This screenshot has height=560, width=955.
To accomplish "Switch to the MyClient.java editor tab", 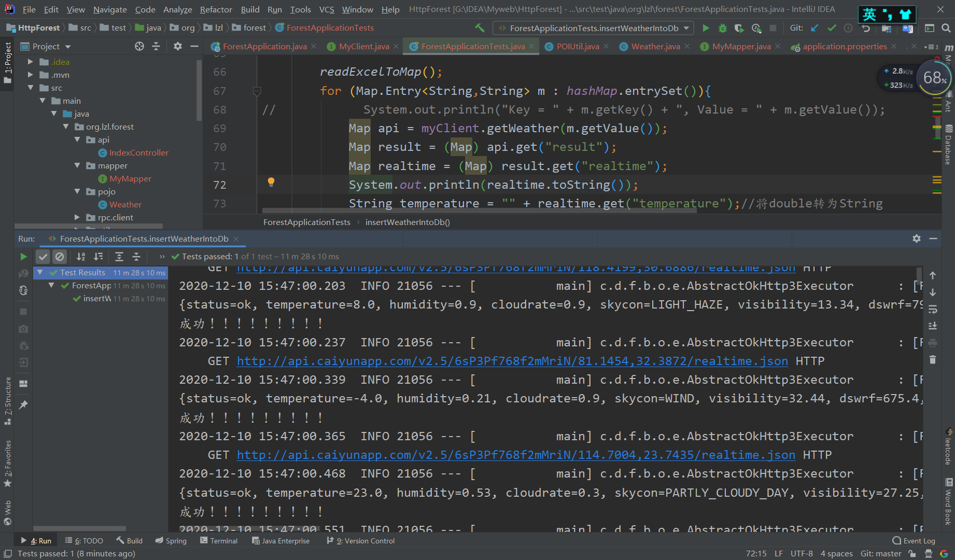I will point(363,46).
